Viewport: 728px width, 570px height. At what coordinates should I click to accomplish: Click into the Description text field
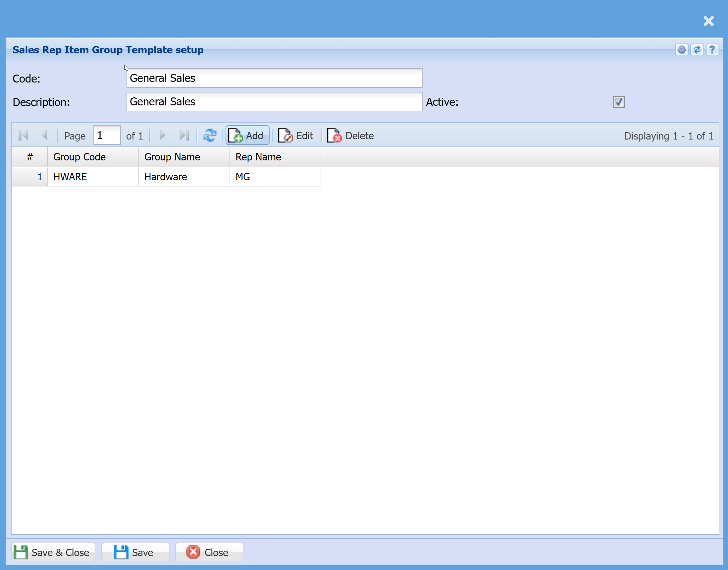274,102
